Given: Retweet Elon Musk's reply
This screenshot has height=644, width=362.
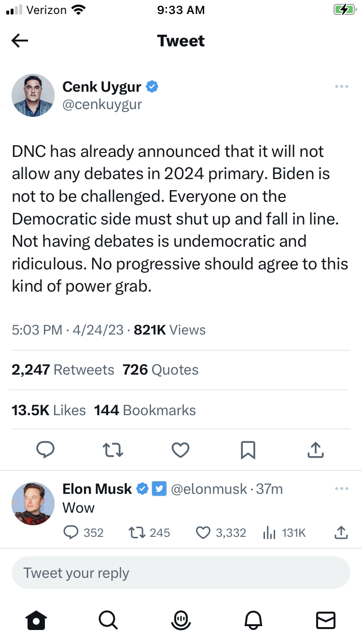Looking at the screenshot, I should pyautogui.click(x=136, y=532).
